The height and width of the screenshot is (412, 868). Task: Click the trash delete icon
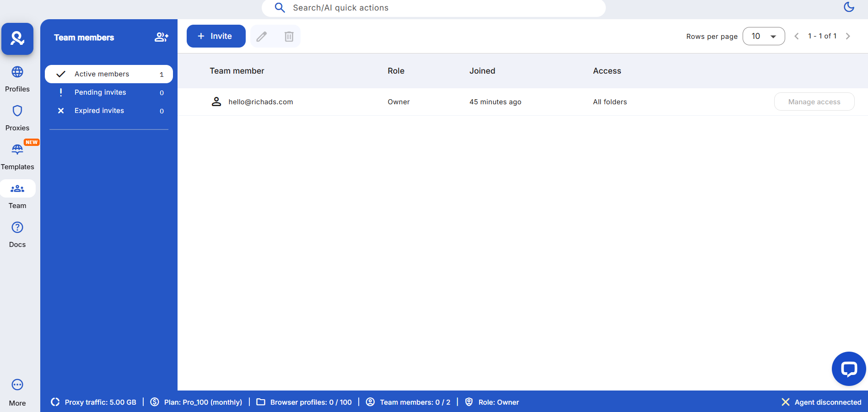click(289, 37)
